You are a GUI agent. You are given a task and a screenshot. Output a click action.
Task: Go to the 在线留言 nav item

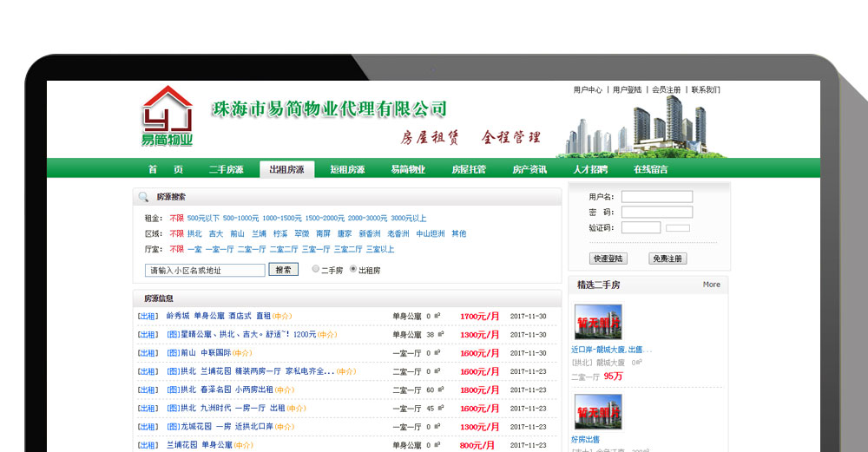650,170
